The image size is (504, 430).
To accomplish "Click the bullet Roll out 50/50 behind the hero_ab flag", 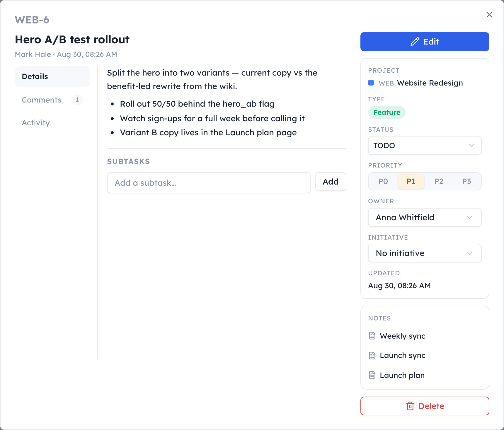I will click(197, 104).
